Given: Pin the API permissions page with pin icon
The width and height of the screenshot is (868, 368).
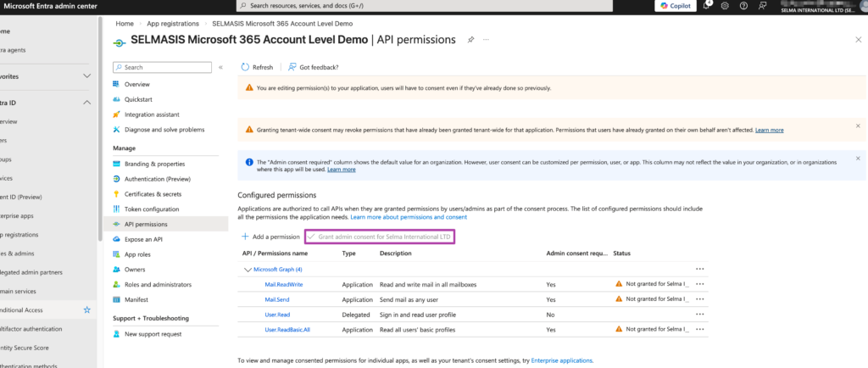Looking at the screenshot, I should click(x=471, y=40).
